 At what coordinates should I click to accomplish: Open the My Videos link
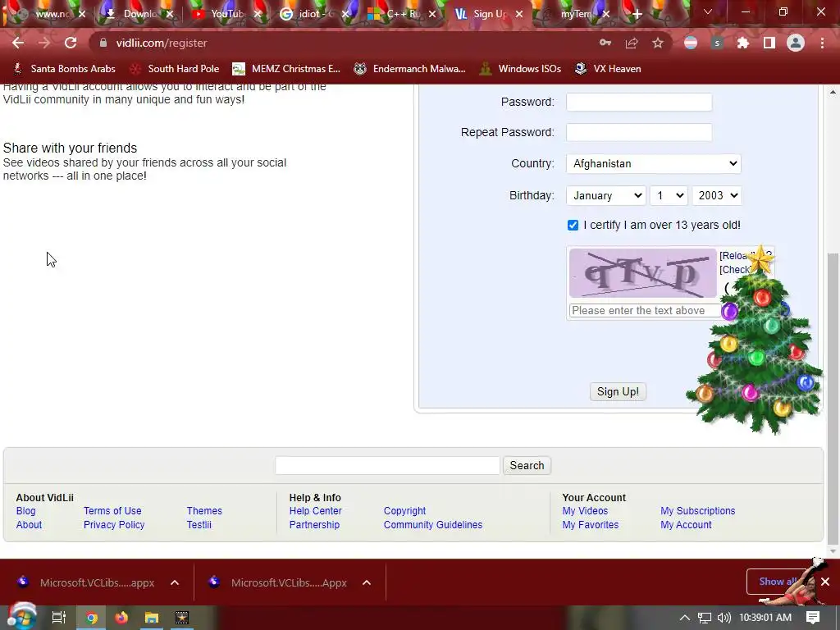[585, 511]
